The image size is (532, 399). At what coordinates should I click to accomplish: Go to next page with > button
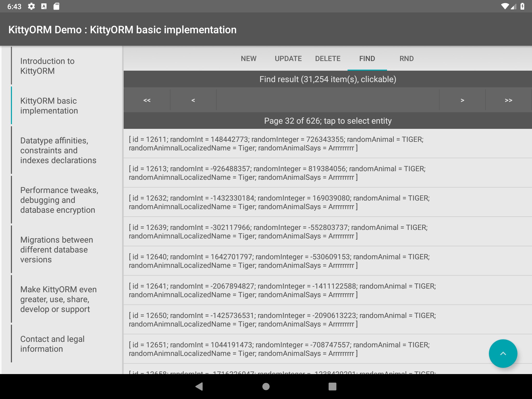coord(462,100)
